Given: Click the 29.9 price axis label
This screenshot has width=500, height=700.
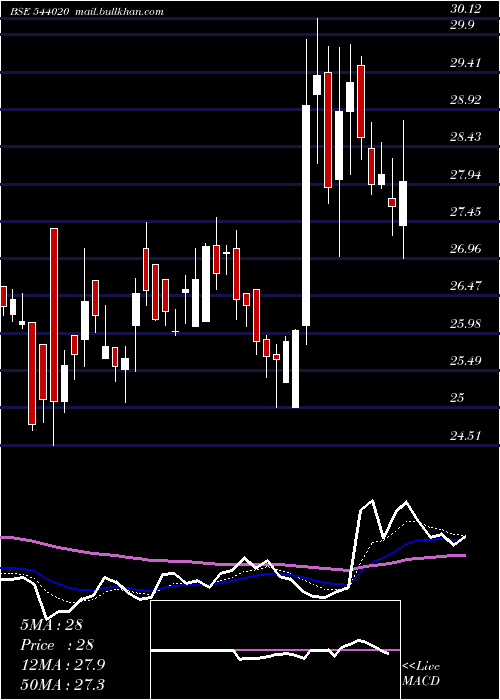Looking at the screenshot, I should [462, 25].
